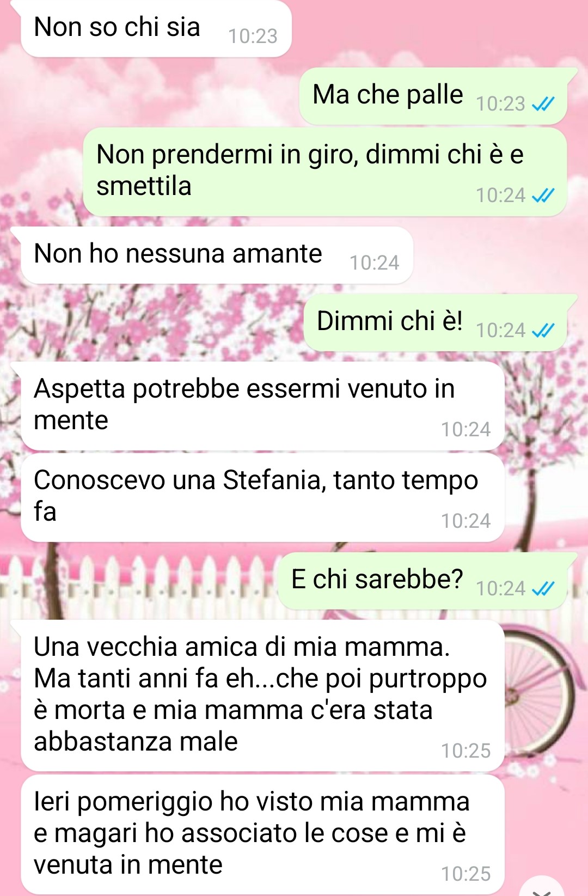Tap the 10:24 timestamp on 'Non ho nessuna amante'

[x=375, y=263]
